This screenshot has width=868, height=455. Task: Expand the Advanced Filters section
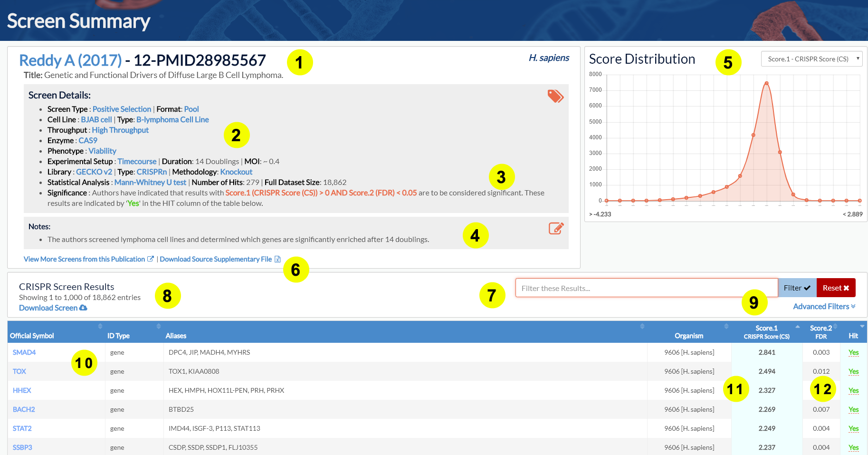[824, 307]
